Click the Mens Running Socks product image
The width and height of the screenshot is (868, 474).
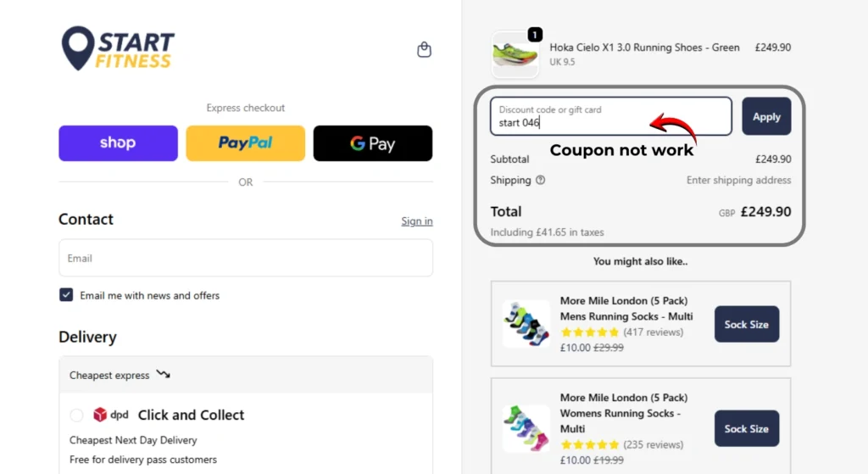click(526, 324)
